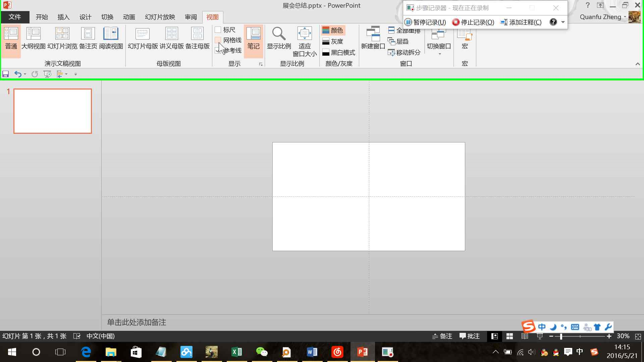Open 显示比例 zoom dialog
Screen dimensions: 644x362
coord(279,39)
